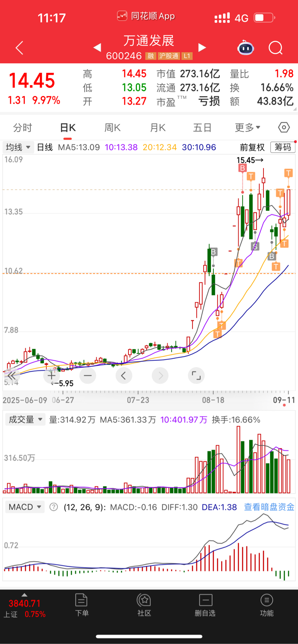
Task: Open 功能 functions menu at bottom
Action: coord(267,605)
